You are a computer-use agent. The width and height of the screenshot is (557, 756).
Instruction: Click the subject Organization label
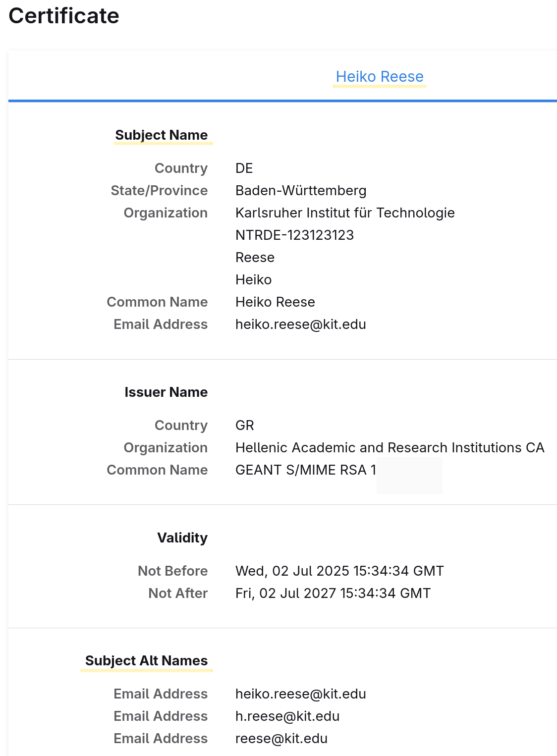pyautogui.click(x=166, y=213)
